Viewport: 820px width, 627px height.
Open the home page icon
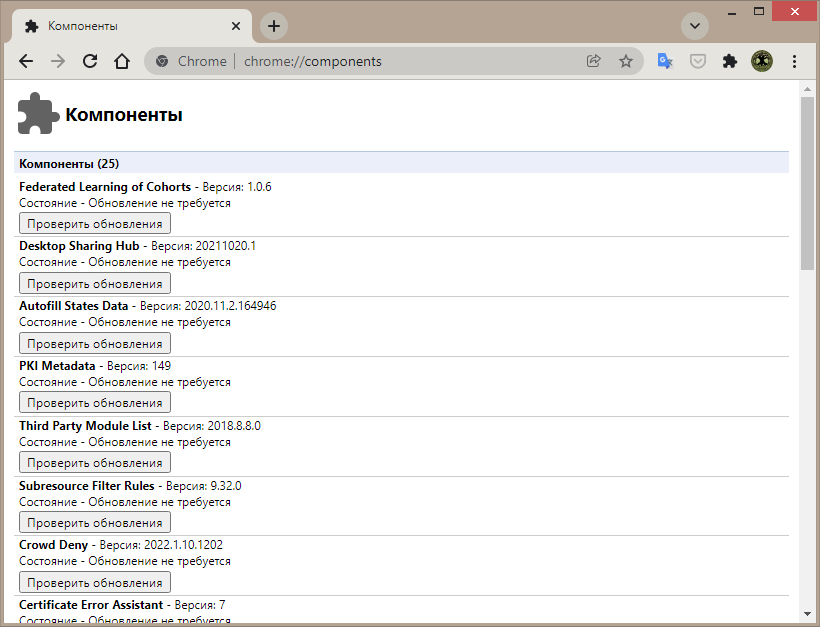(x=122, y=61)
